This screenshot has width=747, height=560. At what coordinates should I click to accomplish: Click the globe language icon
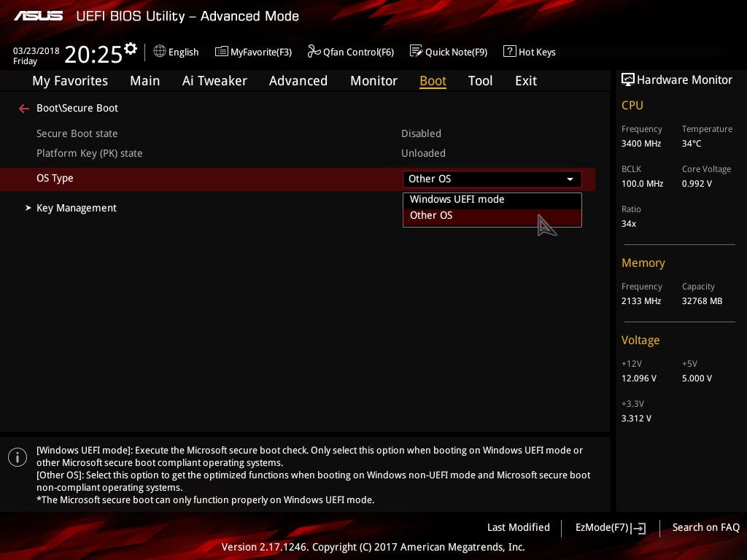[x=160, y=51]
